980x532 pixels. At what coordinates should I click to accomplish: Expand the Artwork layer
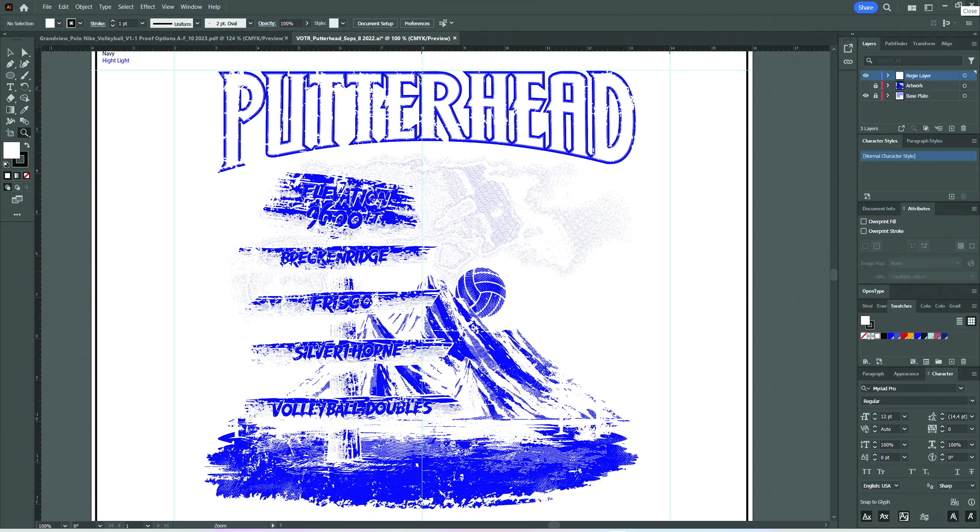(888, 85)
